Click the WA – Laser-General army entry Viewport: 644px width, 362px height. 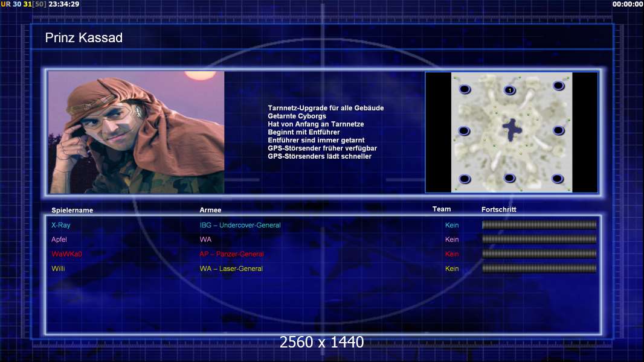pyautogui.click(x=231, y=268)
